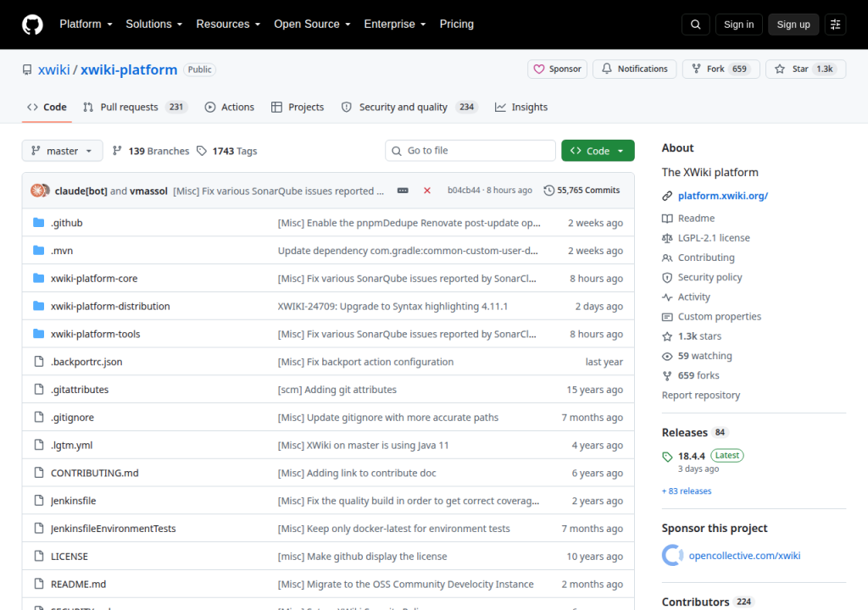Viewport: 868px width, 610px height.
Task: Click the eye icon beside 59 watching
Action: point(667,356)
